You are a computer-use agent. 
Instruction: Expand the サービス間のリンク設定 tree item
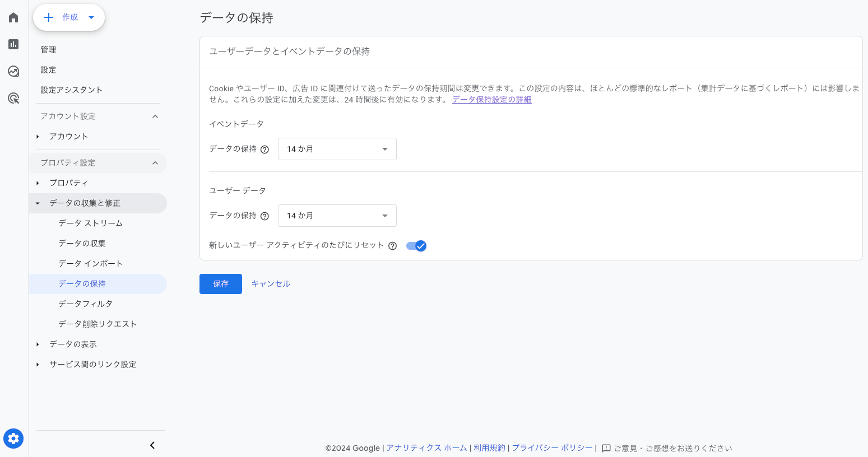pyautogui.click(x=38, y=365)
